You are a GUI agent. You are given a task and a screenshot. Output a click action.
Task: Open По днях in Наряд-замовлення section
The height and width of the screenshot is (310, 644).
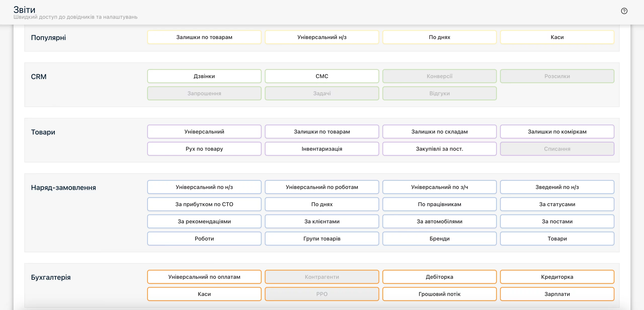click(322, 204)
